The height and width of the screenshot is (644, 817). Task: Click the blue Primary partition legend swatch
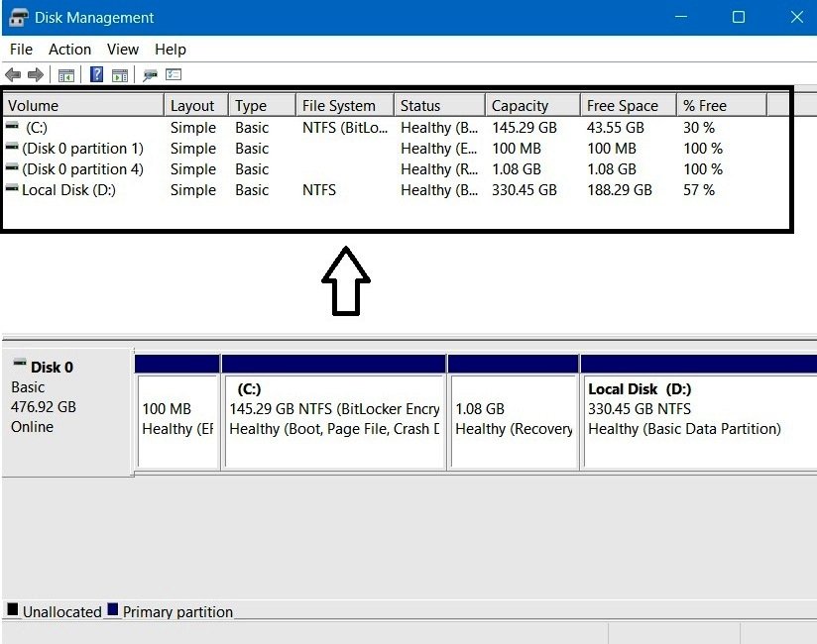[x=113, y=609]
